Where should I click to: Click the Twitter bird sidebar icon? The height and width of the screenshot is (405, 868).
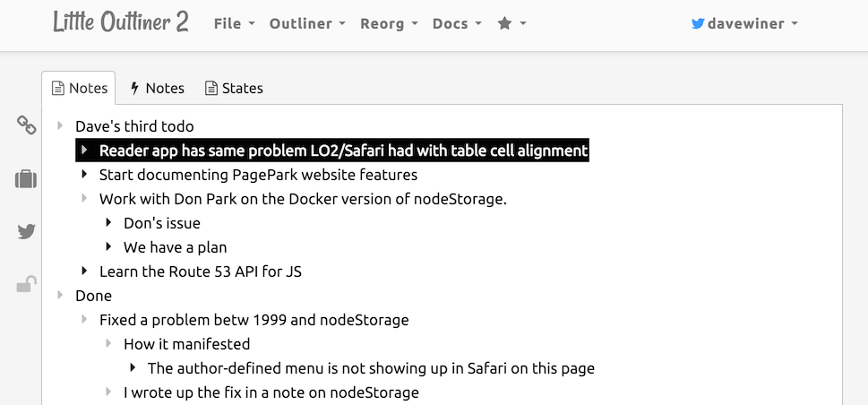[26, 232]
